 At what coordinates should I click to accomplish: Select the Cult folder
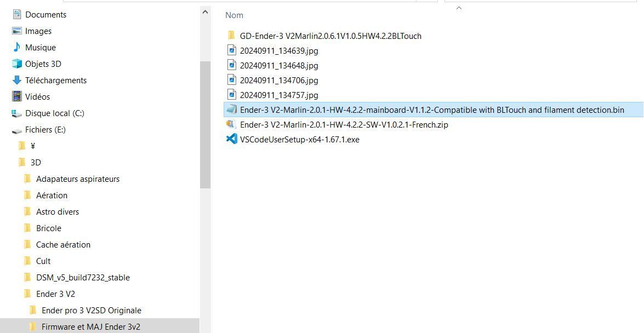click(43, 261)
